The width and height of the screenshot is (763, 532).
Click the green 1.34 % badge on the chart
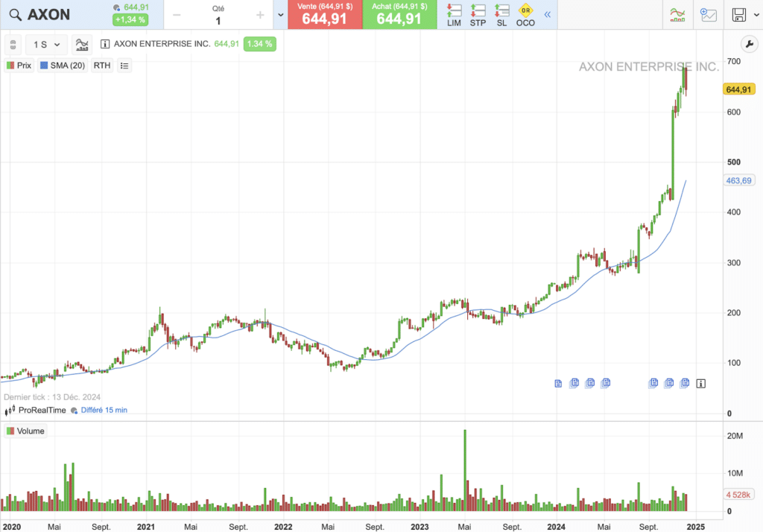[x=260, y=44]
